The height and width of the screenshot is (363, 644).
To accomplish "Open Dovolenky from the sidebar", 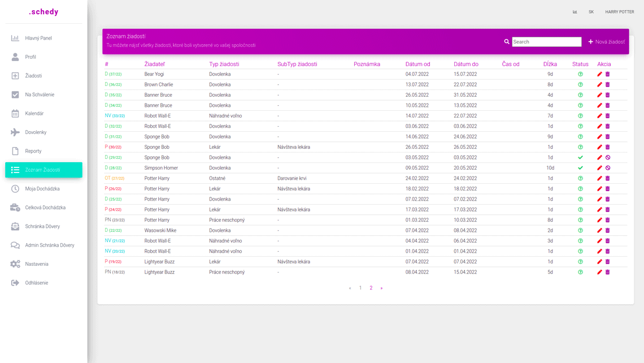I will pos(36,132).
